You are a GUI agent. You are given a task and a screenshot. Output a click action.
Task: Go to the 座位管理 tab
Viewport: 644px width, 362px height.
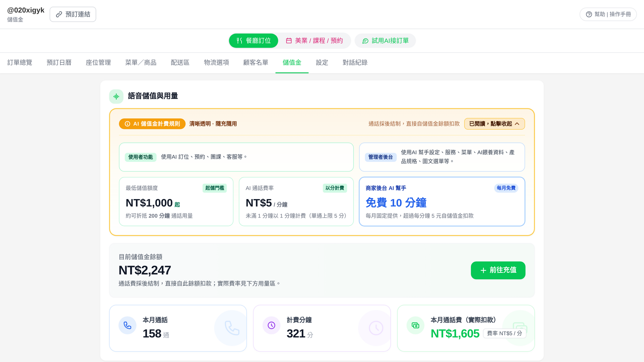pos(98,63)
